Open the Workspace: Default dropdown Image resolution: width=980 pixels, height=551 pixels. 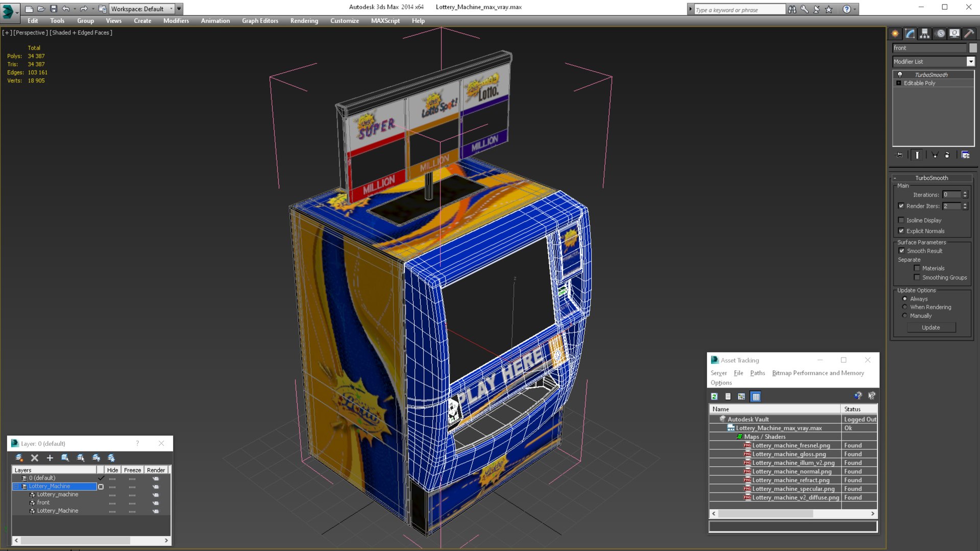point(142,9)
